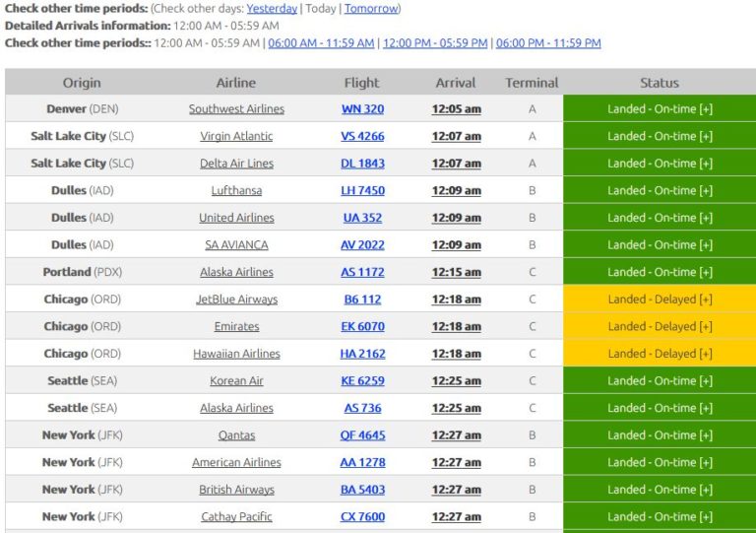Click the 12:05 am arrival time
The height and width of the screenshot is (533, 756).
[456, 109]
